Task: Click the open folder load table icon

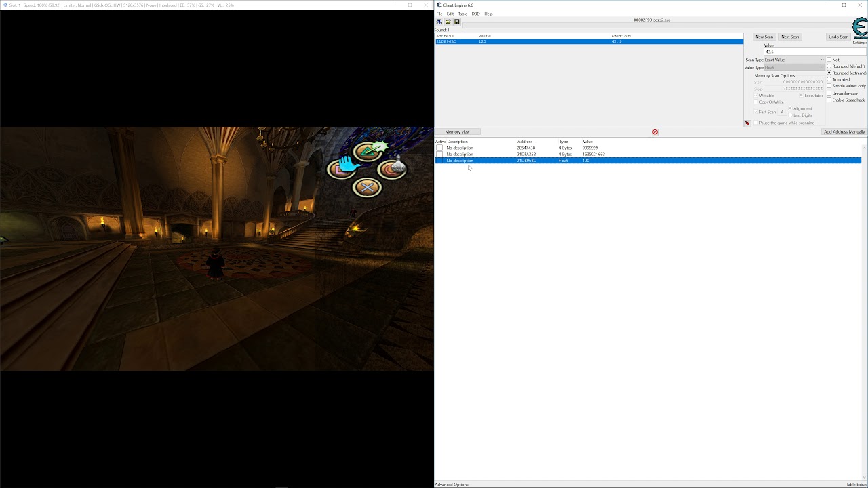Action: point(448,22)
